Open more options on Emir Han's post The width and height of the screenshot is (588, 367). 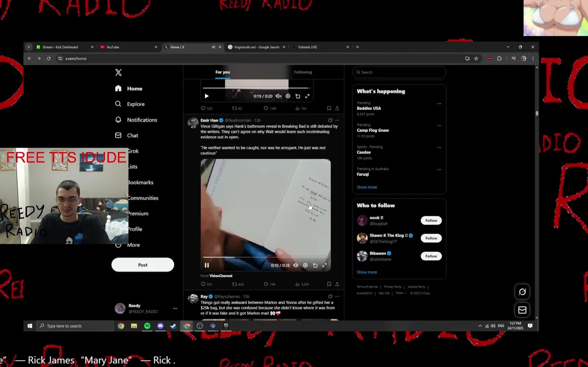click(337, 120)
